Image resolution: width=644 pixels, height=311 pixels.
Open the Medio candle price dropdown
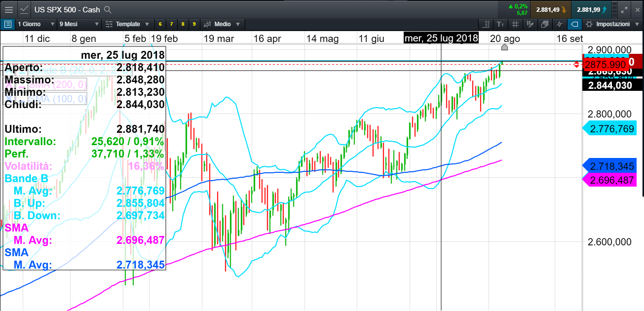[x=222, y=24]
